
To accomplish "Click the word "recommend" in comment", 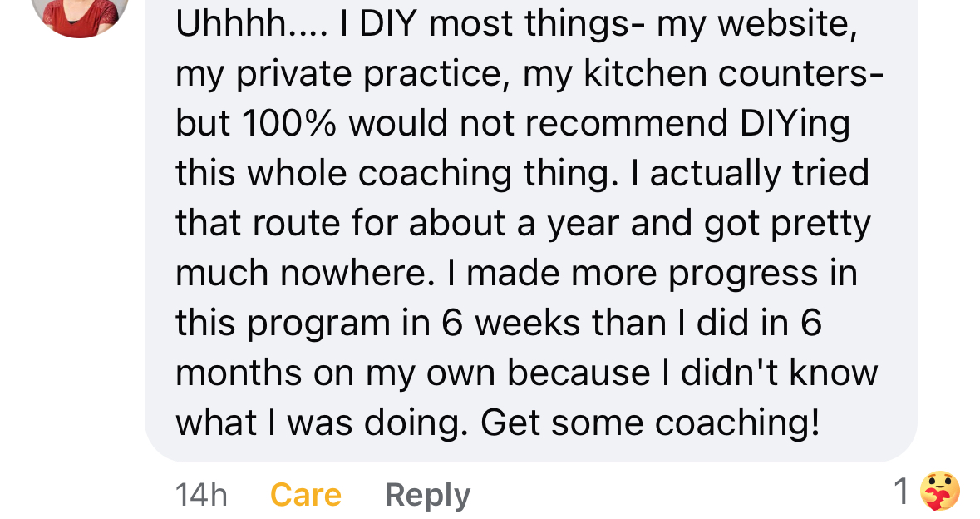I will coord(625,124).
